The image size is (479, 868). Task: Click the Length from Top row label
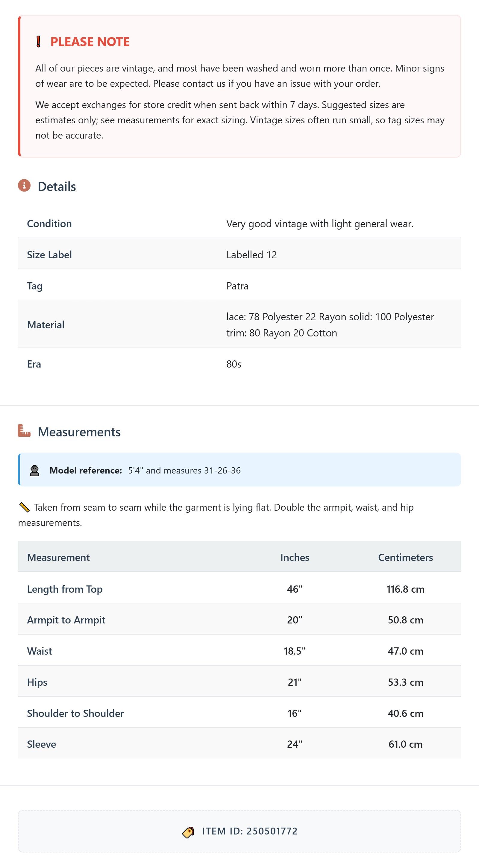[65, 589]
